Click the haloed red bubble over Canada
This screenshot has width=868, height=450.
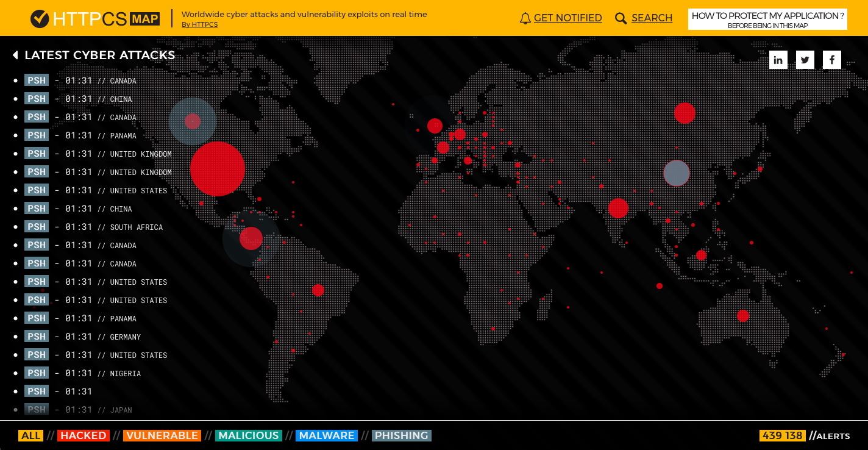pos(193,121)
